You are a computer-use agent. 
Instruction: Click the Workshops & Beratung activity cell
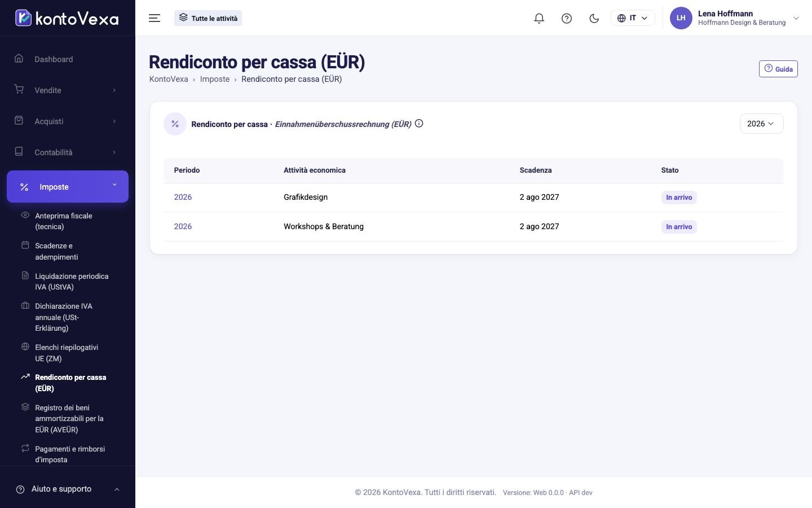tap(324, 226)
